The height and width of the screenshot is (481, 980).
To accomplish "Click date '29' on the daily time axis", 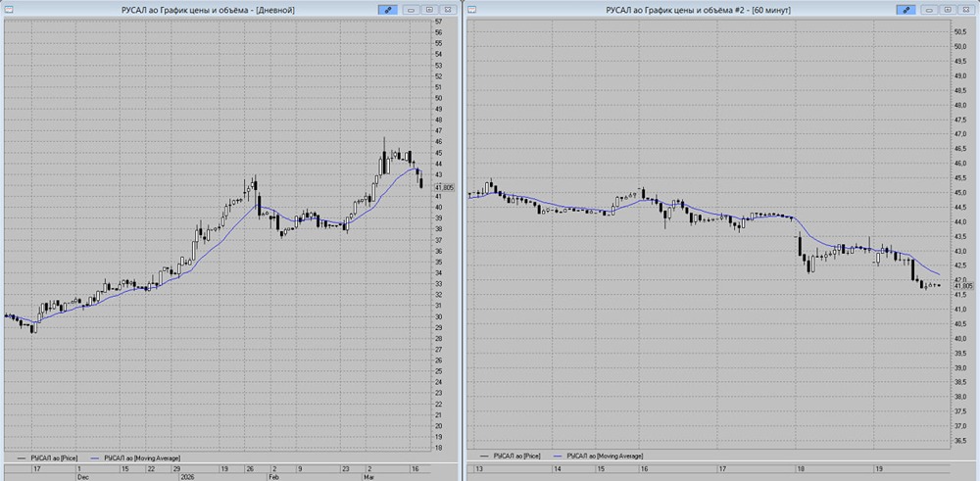I will click(176, 468).
